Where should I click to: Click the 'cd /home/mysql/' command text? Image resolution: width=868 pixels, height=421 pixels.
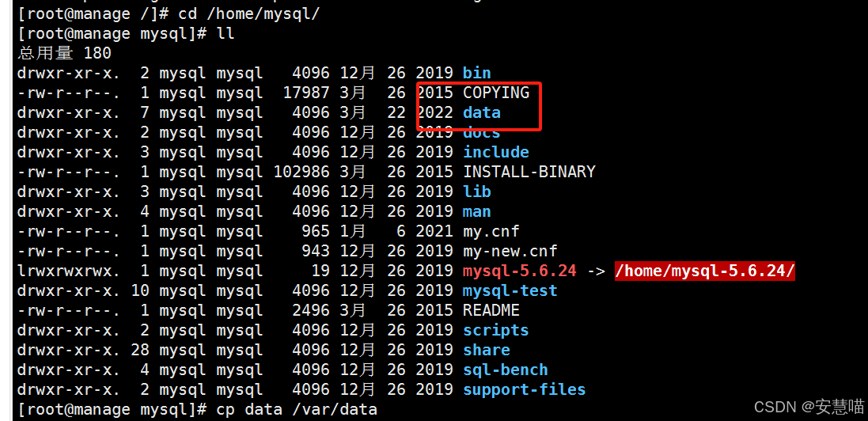click(249, 14)
